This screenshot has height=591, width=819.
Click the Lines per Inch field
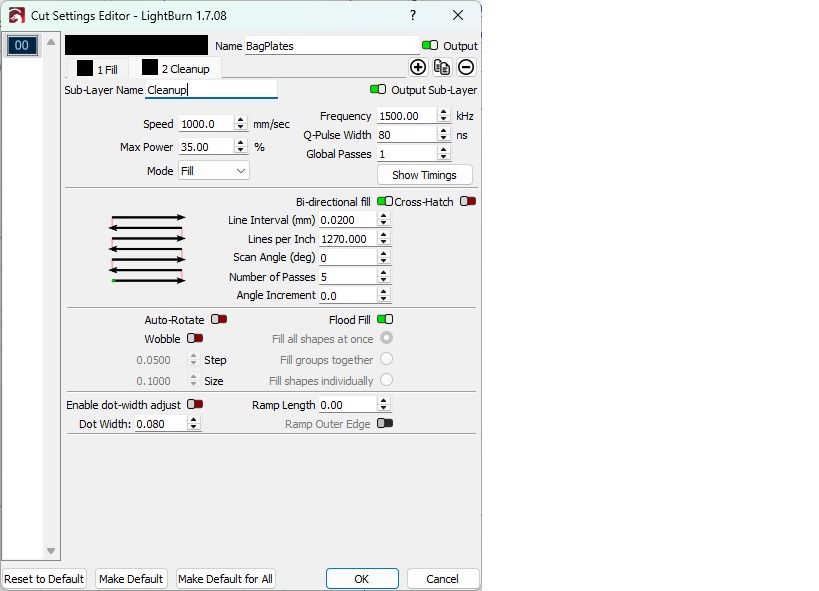348,239
